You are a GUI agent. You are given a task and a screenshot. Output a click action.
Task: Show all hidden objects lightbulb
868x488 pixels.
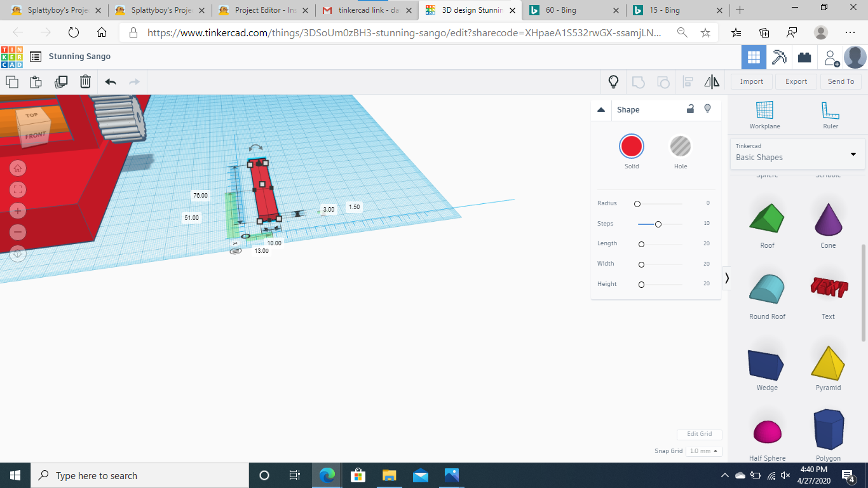[613, 81]
